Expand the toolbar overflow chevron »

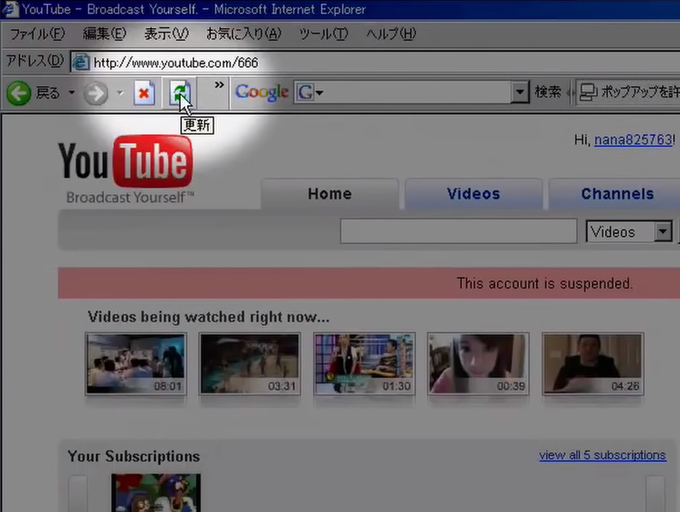(x=219, y=85)
